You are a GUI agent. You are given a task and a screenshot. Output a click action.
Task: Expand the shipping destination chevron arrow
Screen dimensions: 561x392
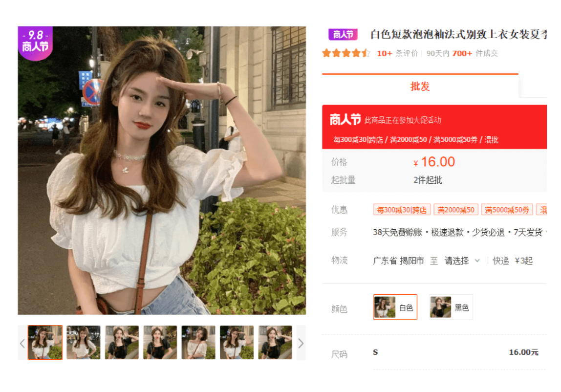pos(477,261)
